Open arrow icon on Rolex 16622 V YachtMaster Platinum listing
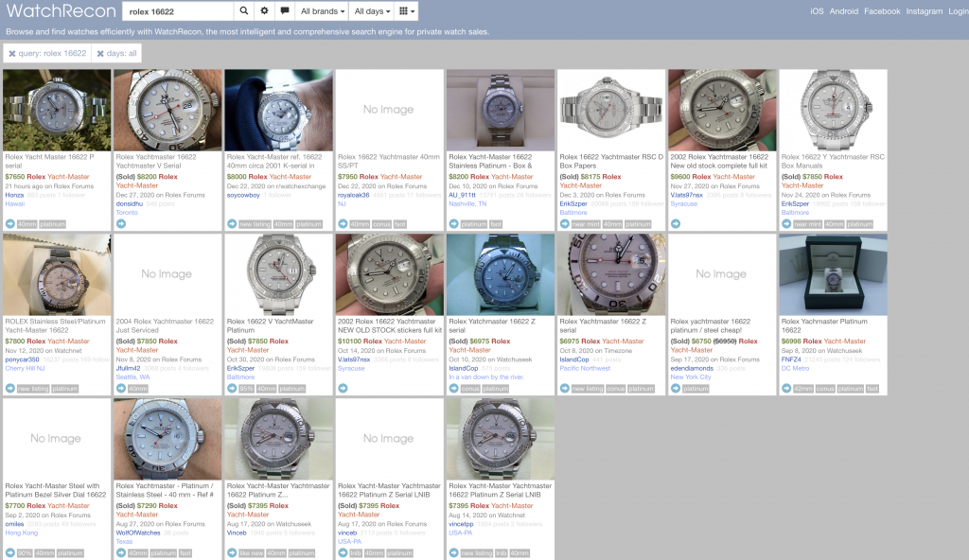 coord(232,388)
